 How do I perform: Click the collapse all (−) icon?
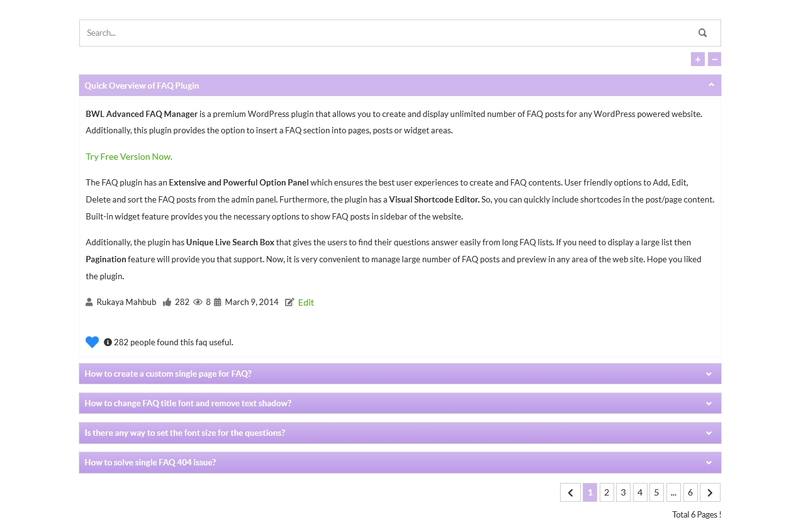[714, 59]
